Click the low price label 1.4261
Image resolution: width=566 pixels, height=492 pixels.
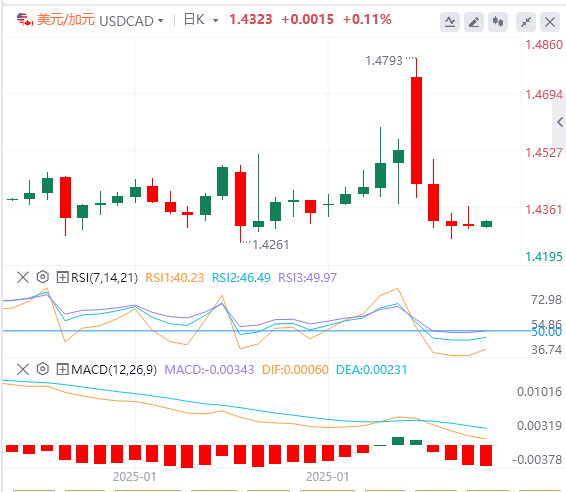pos(271,245)
